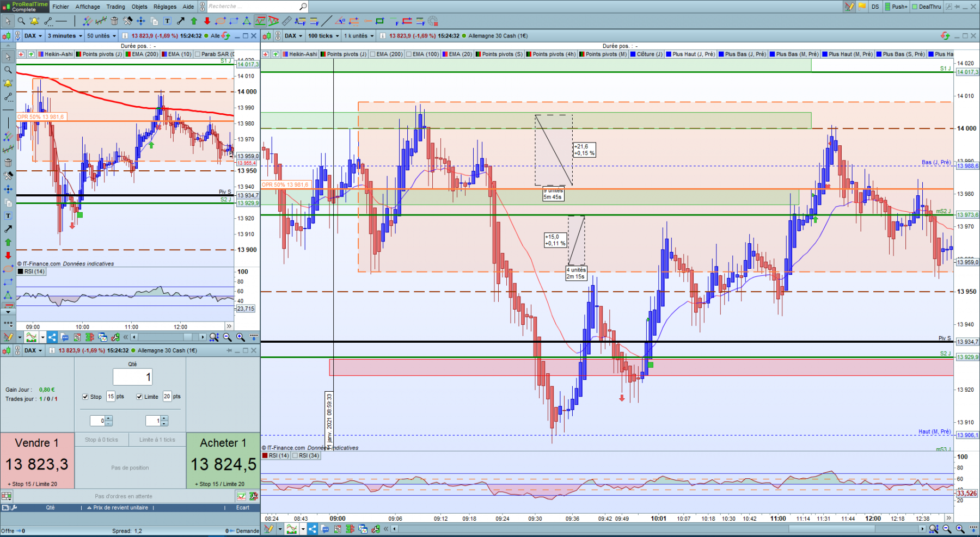
Task: Select the trash delete objects icon
Action: click(x=114, y=21)
